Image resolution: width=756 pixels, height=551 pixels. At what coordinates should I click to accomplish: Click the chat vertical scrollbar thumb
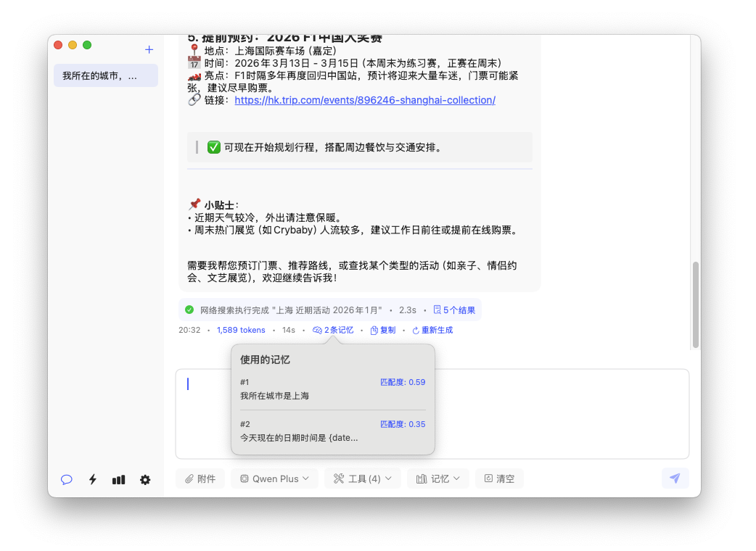696,304
